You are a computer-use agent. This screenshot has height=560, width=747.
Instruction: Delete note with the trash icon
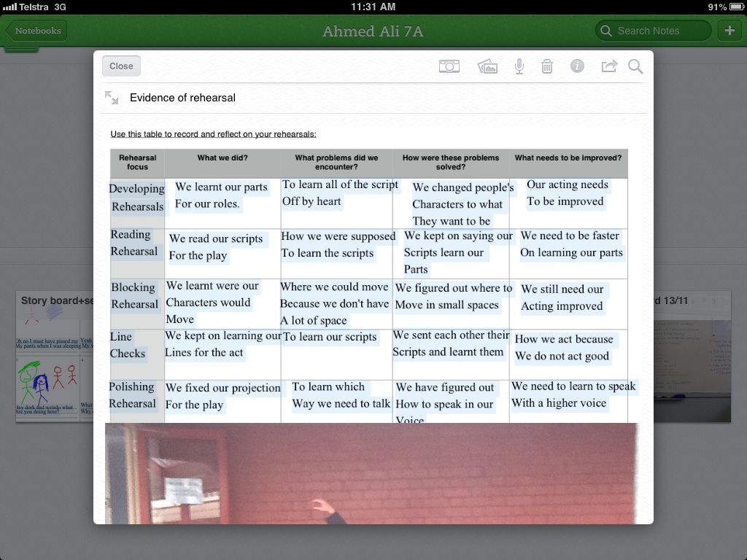point(547,66)
